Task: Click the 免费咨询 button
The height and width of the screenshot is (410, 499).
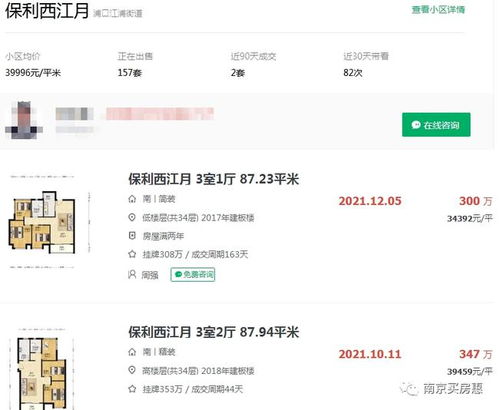Action: click(x=193, y=275)
